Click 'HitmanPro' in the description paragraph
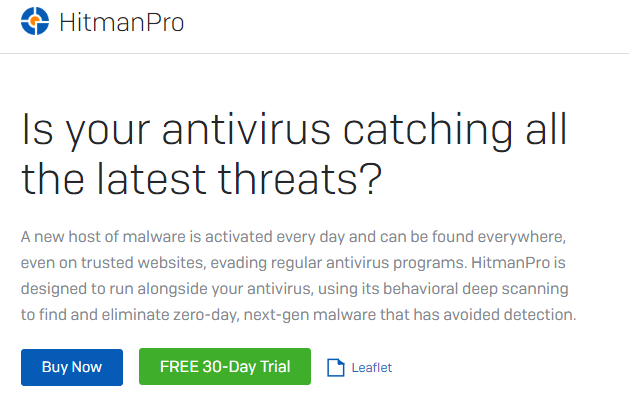629x399 pixels. coord(510,263)
